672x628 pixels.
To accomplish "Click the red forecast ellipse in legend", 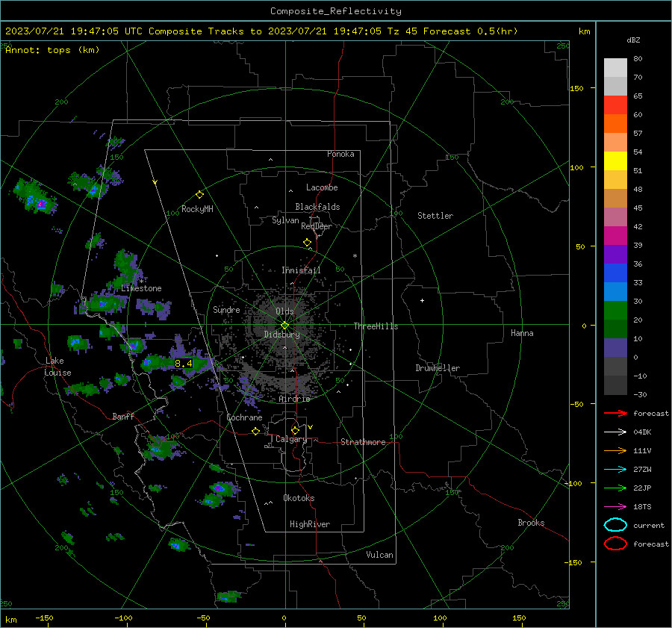I will (615, 544).
